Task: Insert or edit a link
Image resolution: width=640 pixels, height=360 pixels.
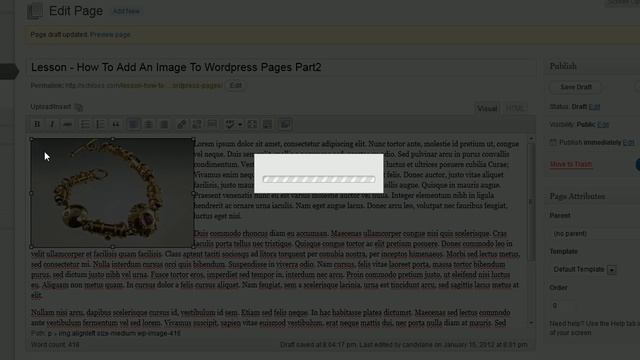Action: [181, 124]
